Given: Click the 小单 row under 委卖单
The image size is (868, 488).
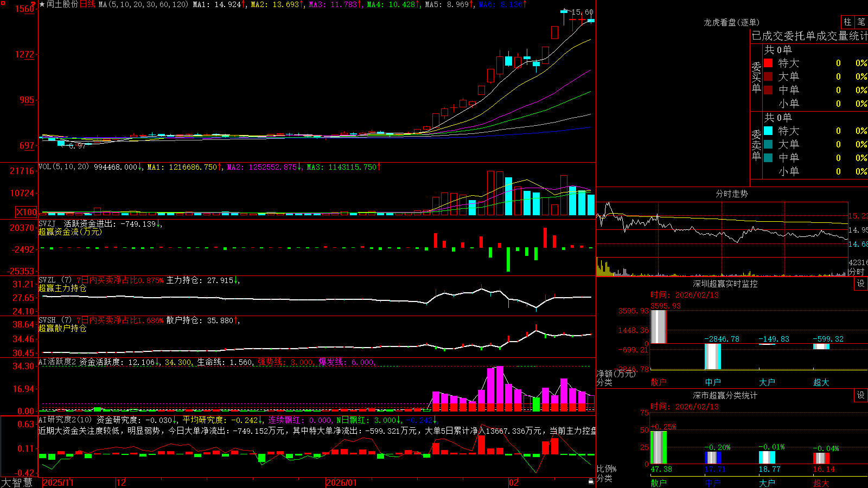Looking at the screenshot, I should coord(815,171).
